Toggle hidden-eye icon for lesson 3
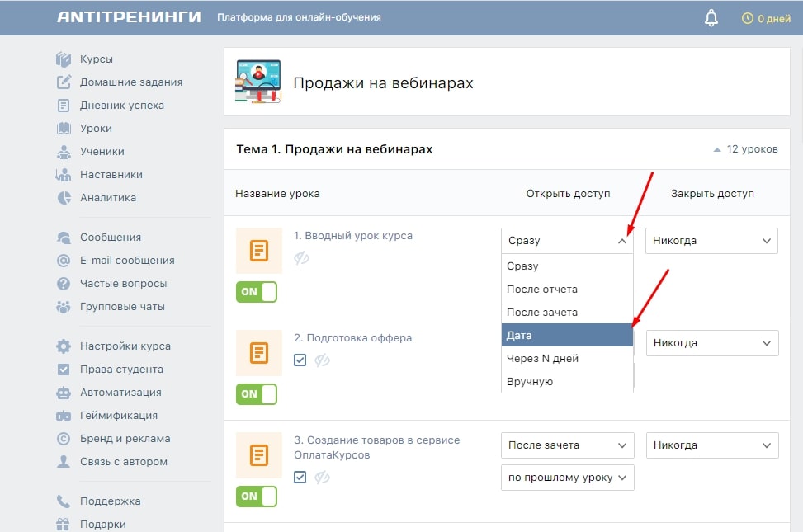Screen dimensions: 803x532 [322, 478]
